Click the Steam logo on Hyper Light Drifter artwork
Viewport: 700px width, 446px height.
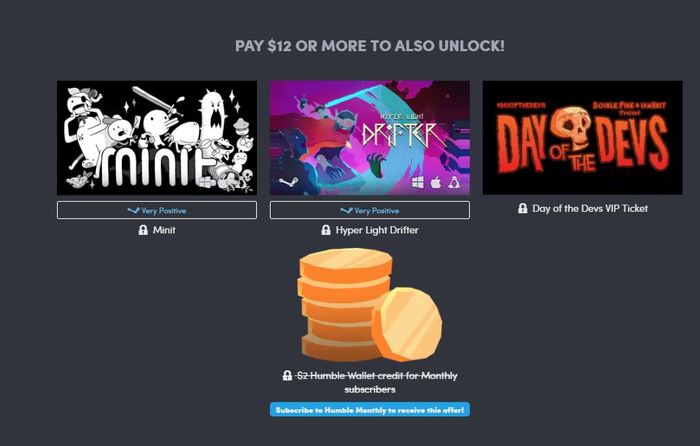click(289, 182)
